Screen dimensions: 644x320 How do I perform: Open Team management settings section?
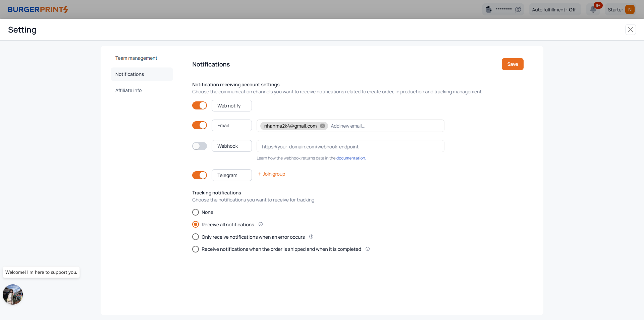tap(136, 58)
